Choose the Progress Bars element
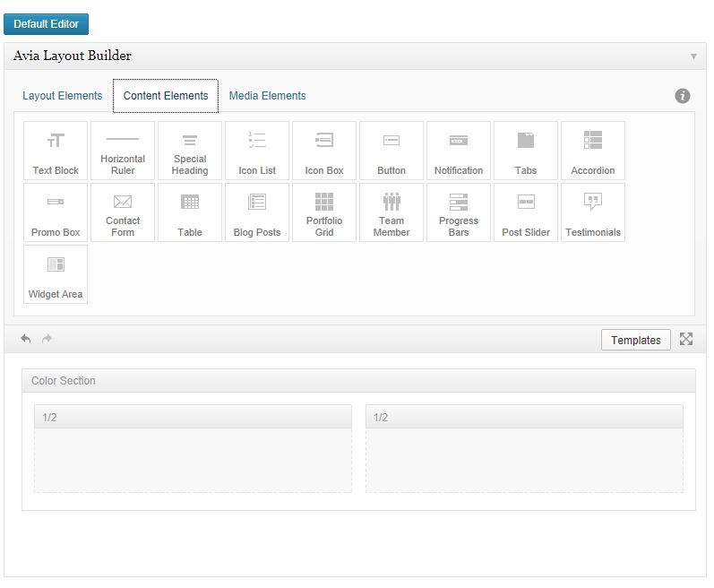The image size is (714, 588). (459, 213)
